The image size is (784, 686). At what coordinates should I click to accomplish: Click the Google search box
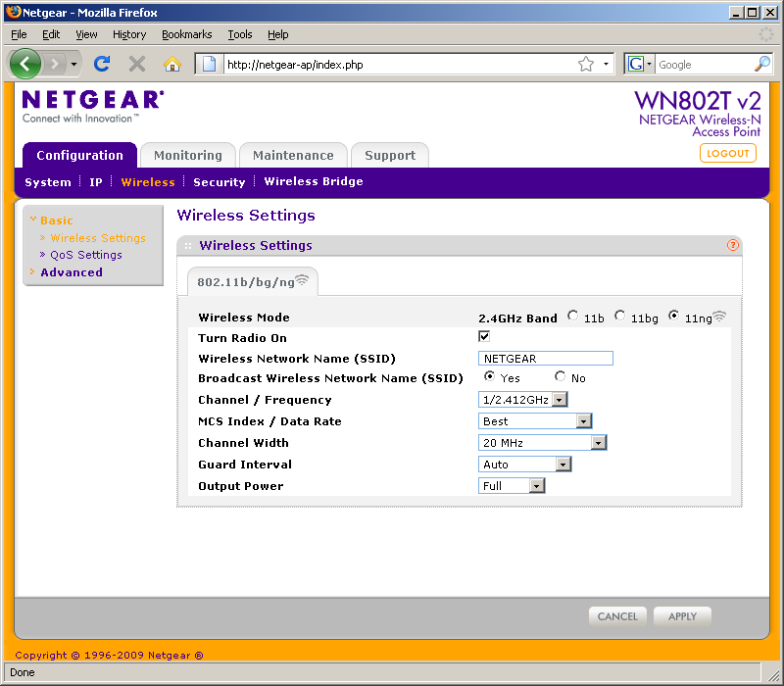coord(704,64)
